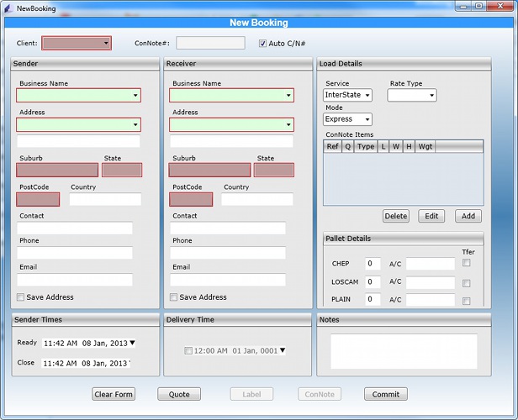Click the Receiver State field
Screen dimensions: 518x420
[x=274, y=170]
